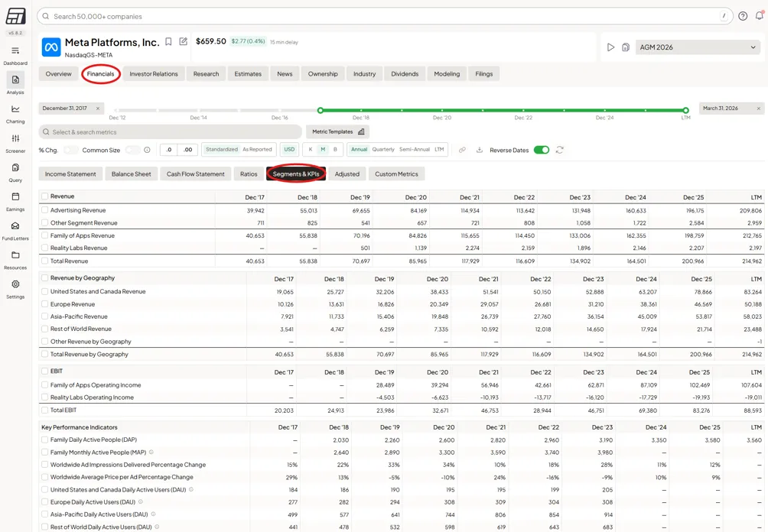Check the Europe Revenue checkbox
The width and height of the screenshot is (768, 532).
click(44, 304)
